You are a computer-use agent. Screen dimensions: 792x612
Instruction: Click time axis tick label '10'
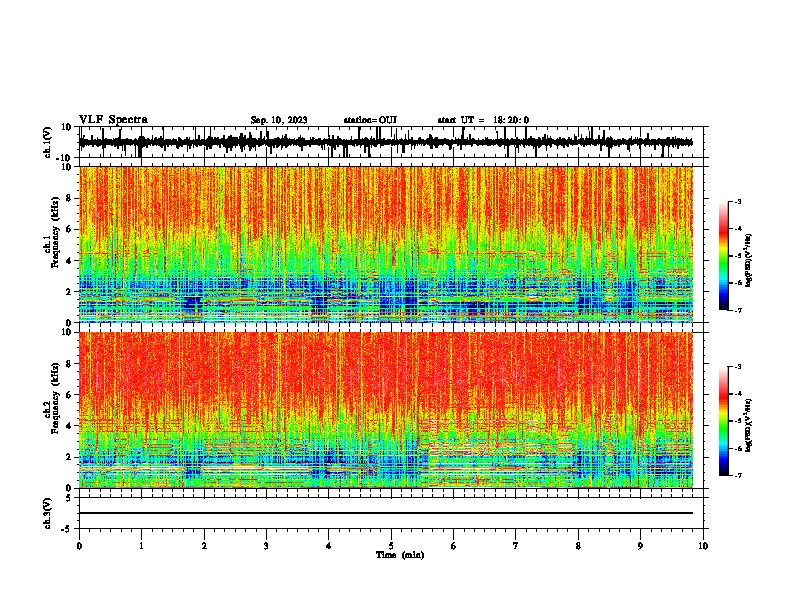[703, 546]
